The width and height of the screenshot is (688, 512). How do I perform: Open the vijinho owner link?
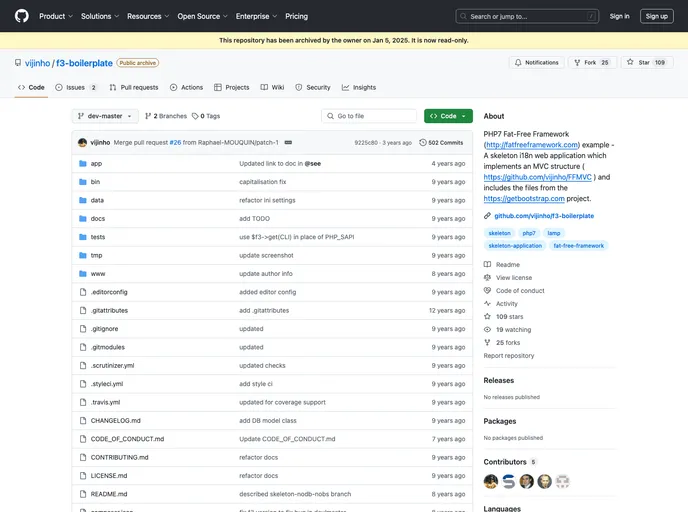click(x=38, y=63)
